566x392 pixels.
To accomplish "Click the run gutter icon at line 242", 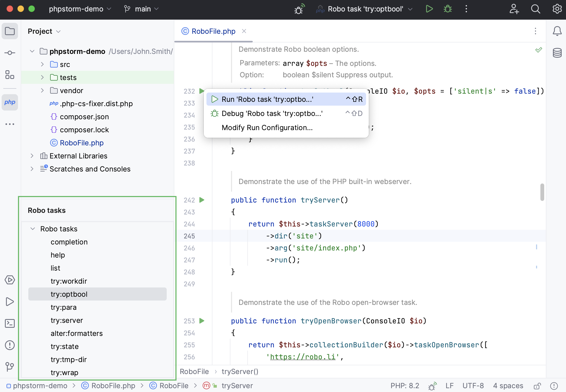I will pos(202,200).
